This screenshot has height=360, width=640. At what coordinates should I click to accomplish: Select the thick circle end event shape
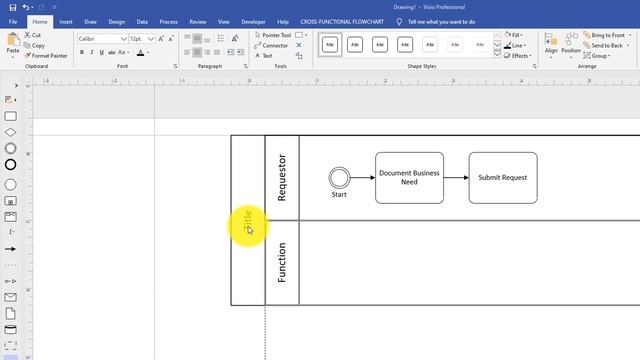tap(11, 164)
